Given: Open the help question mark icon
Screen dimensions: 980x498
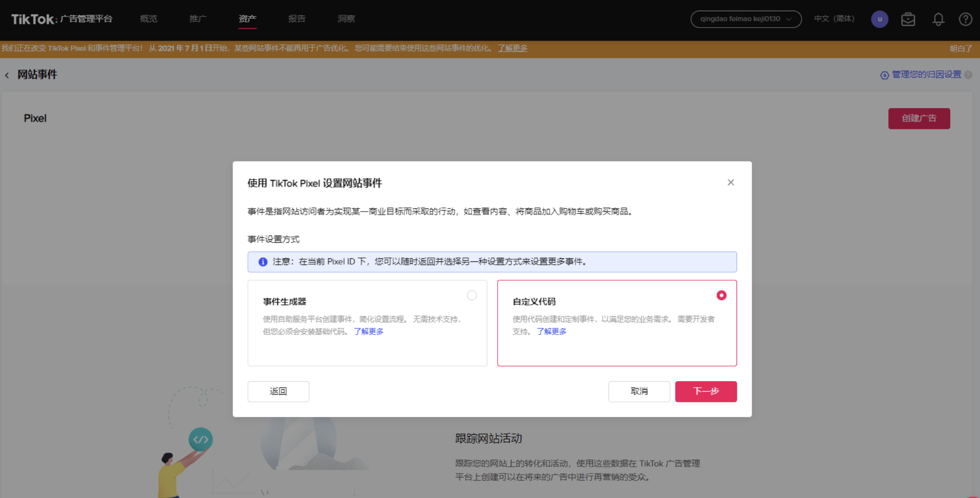Looking at the screenshot, I should coord(965,19).
